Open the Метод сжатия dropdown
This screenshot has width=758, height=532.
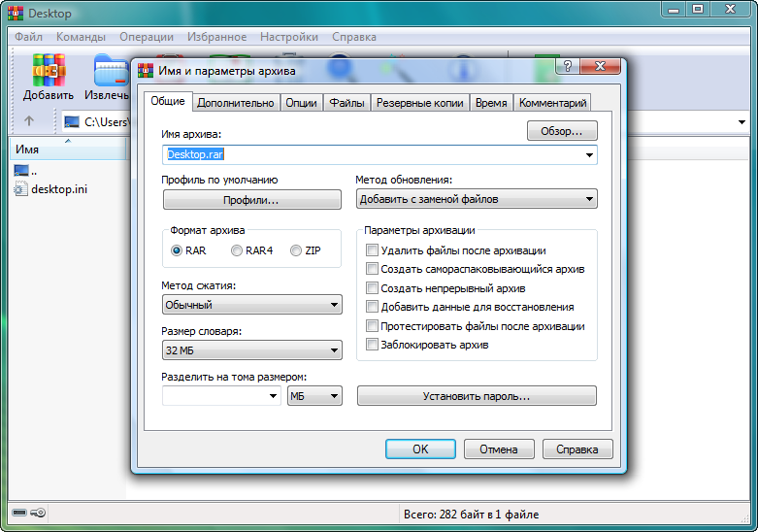[x=252, y=305]
